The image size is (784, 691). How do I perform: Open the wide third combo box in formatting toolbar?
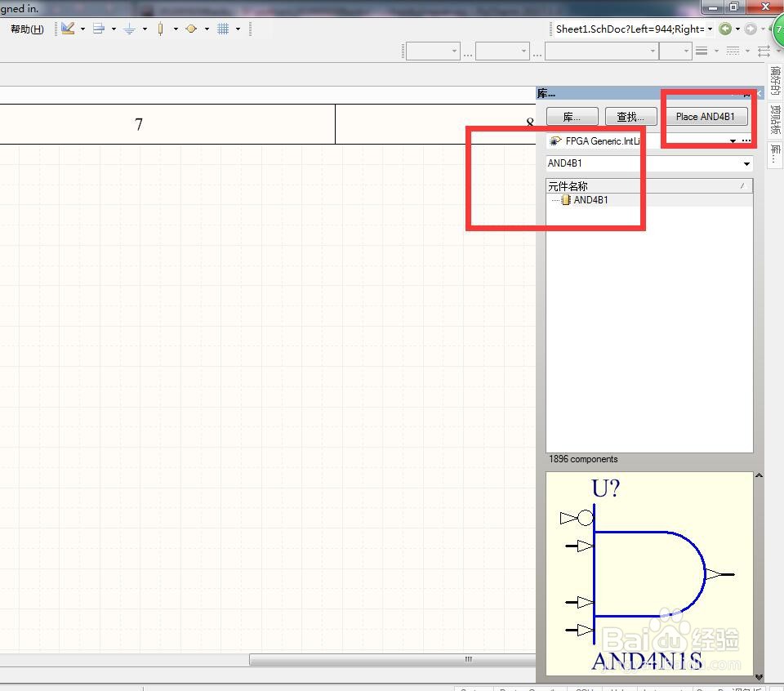602,51
